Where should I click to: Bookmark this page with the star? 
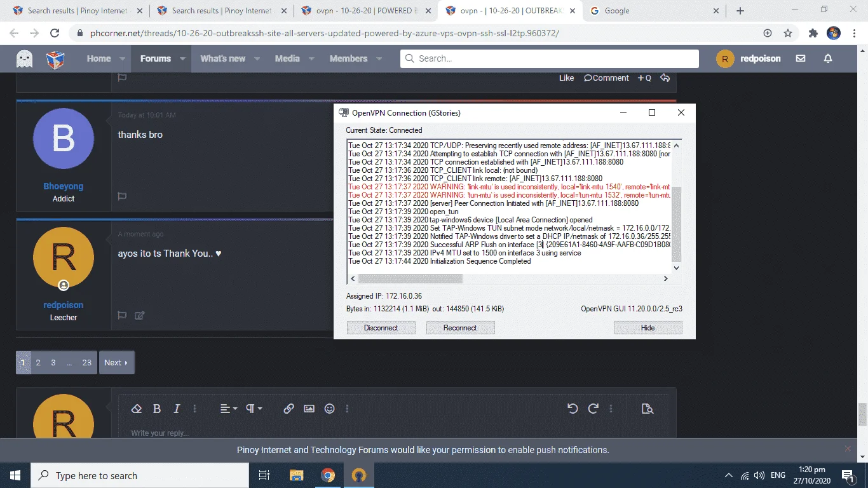[788, 33]
